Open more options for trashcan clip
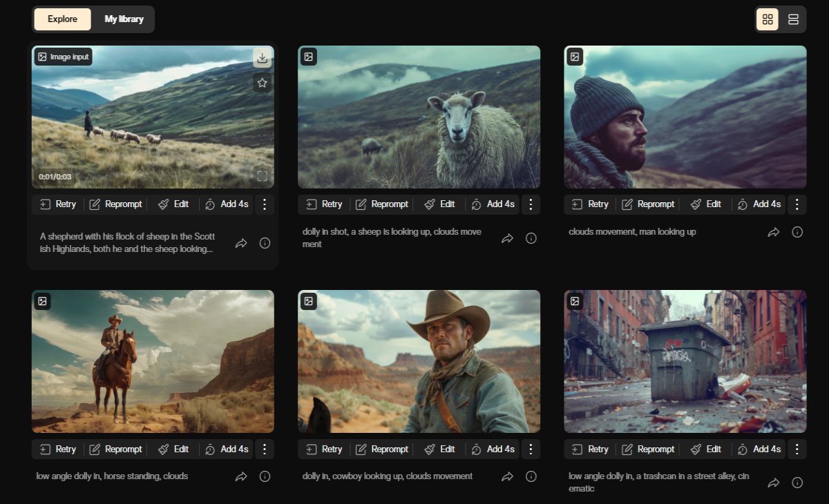This screenshot has height=504, width=829. point(797,449)
